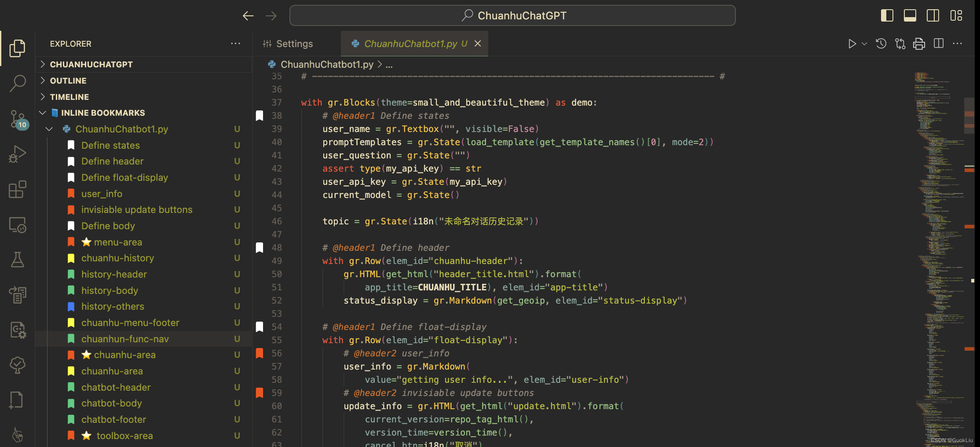Toggle the Primary Side Bar visibility
The width and height of the screenshot is (980, 447).
pyautogui.click(x=887, y=15)
